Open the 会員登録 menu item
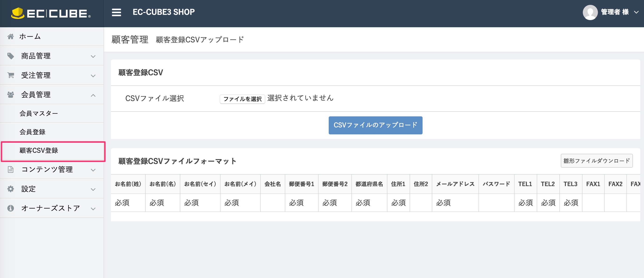The width and height of the screenshot is (644, 278). click(x=33, y=132)
